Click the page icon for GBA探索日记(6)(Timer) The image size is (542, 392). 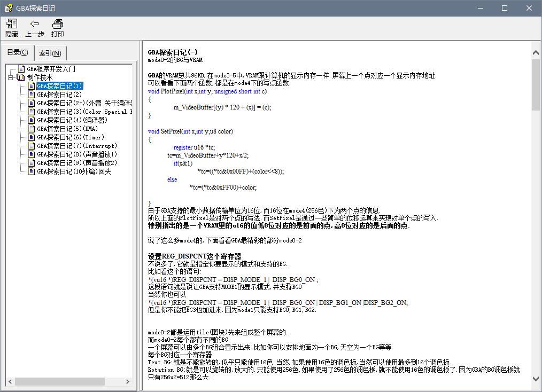point(30,137)
